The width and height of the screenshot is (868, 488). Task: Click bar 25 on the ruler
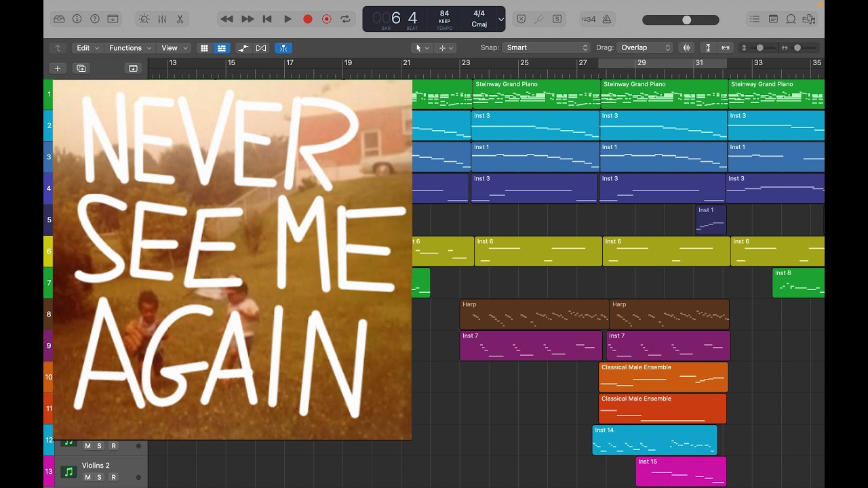pos(524,63)
